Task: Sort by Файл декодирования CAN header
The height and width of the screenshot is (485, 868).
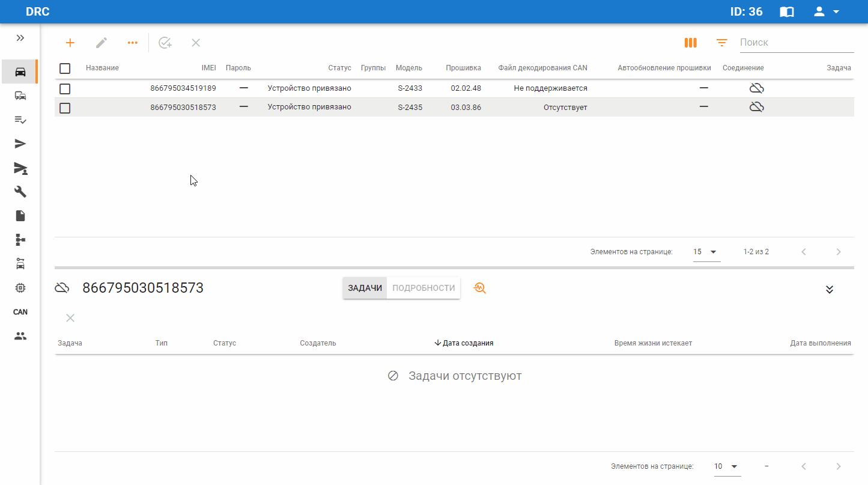Action: click(542, 68)
